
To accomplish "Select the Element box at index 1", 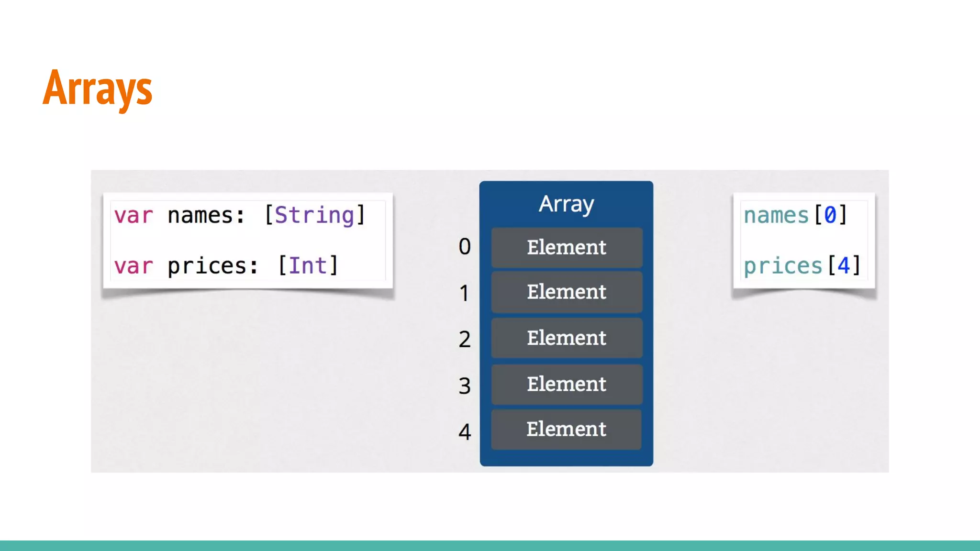I will click(x=567, y=292).
